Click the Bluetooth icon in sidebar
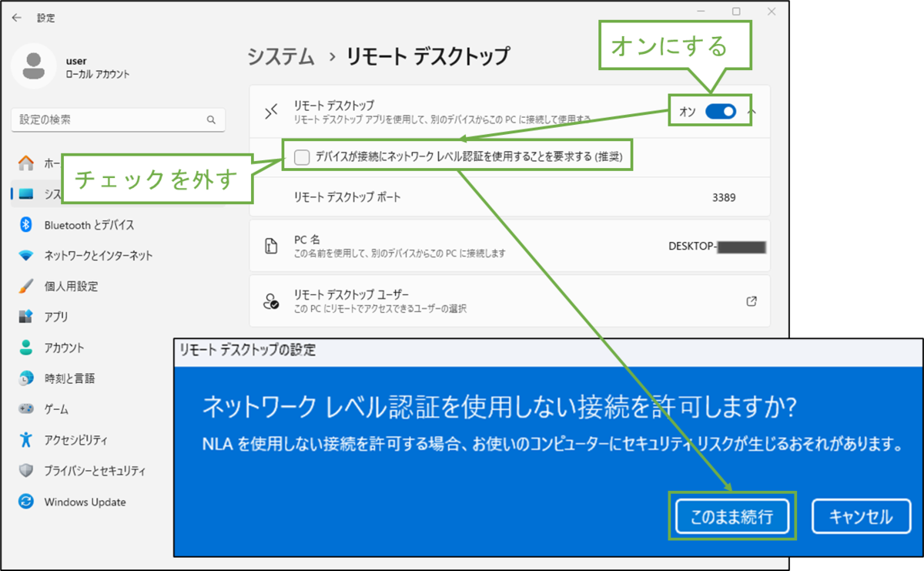The image size is (924, 571). pos(26,225)
